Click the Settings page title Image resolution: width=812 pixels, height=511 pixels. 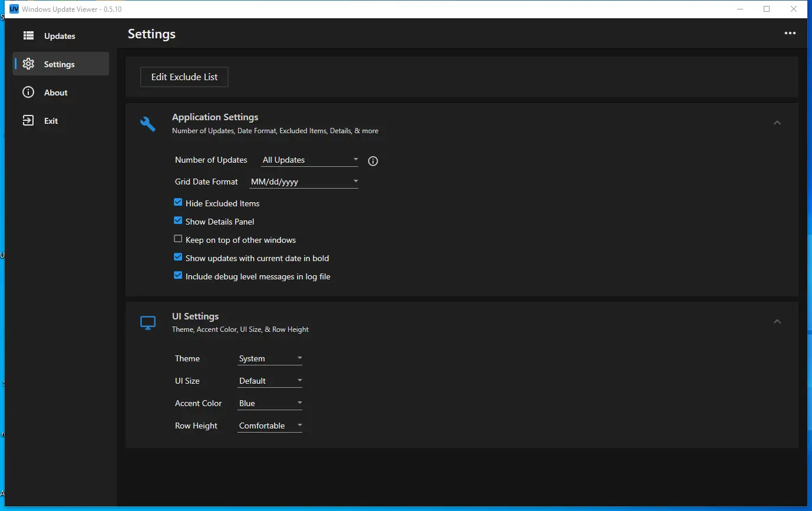(x=151, y=34)
